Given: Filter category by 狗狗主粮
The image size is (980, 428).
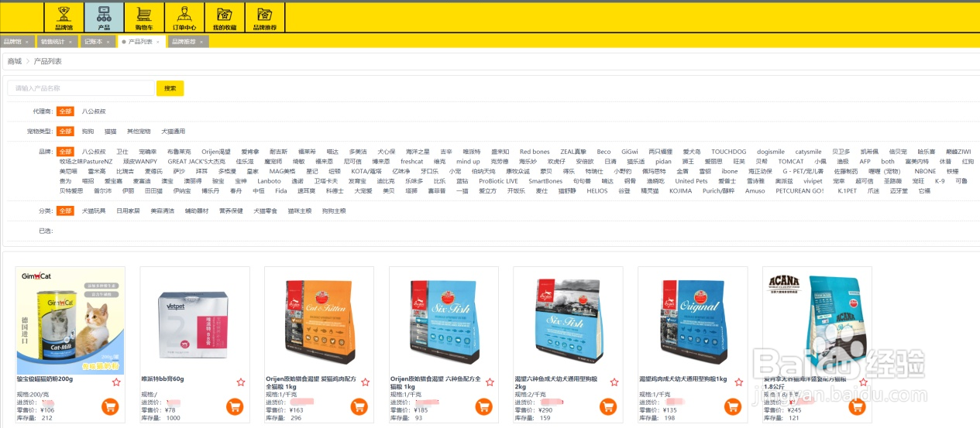Looking at the screenshot, I should coord(334,211).
